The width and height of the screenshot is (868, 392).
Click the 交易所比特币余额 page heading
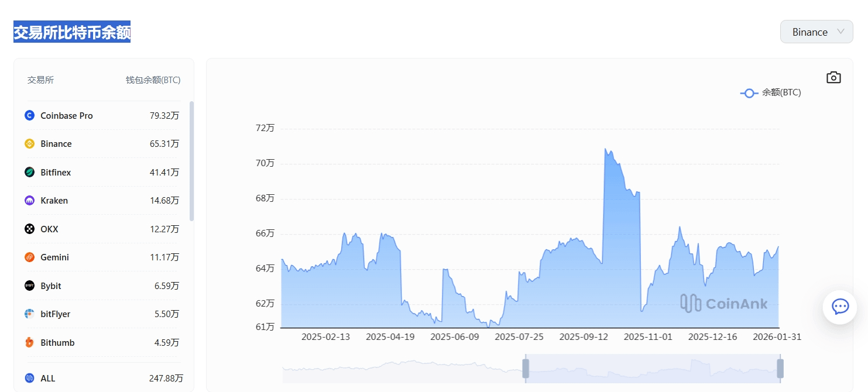click(72, 32)
